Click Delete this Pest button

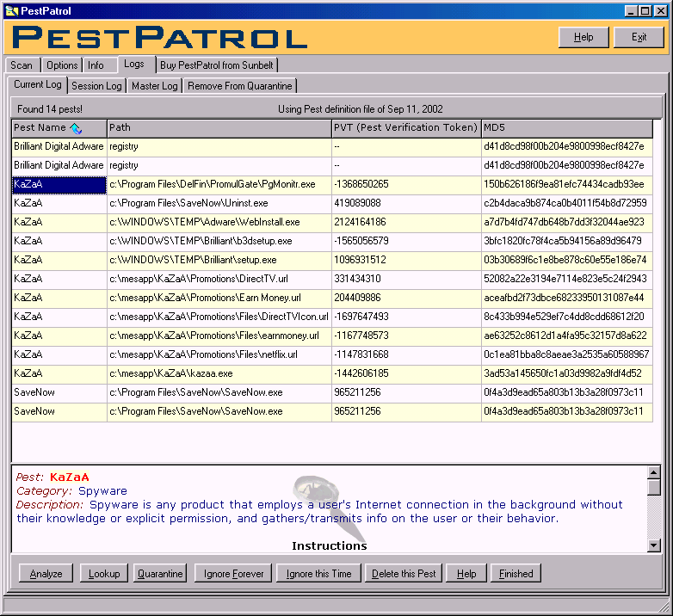404,574
